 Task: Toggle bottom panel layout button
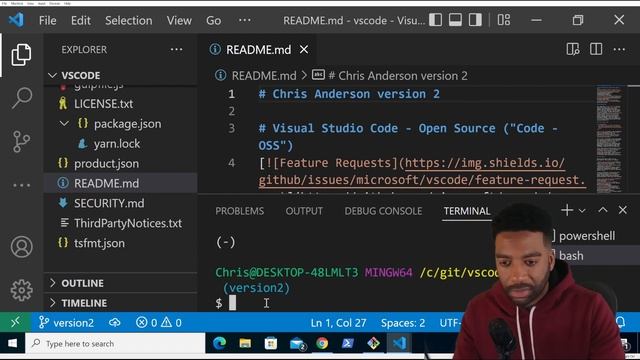point(456,20)
